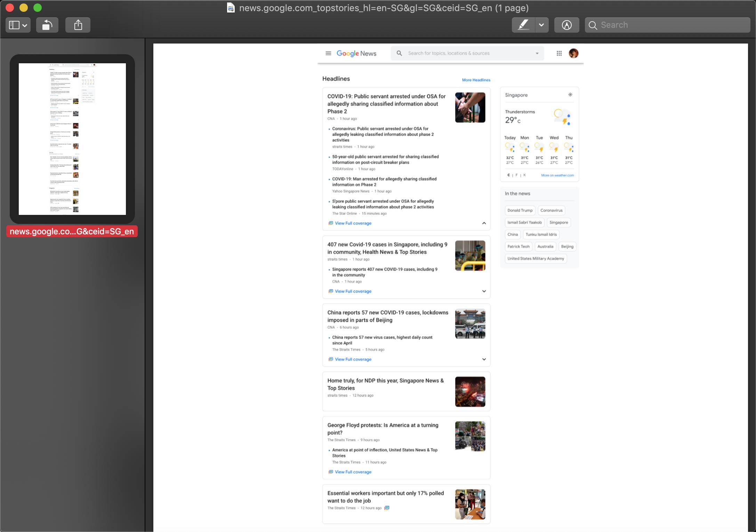Switch weather units to Fahrenheit
This screenshot has width=756, height=532.
[516, 175]
